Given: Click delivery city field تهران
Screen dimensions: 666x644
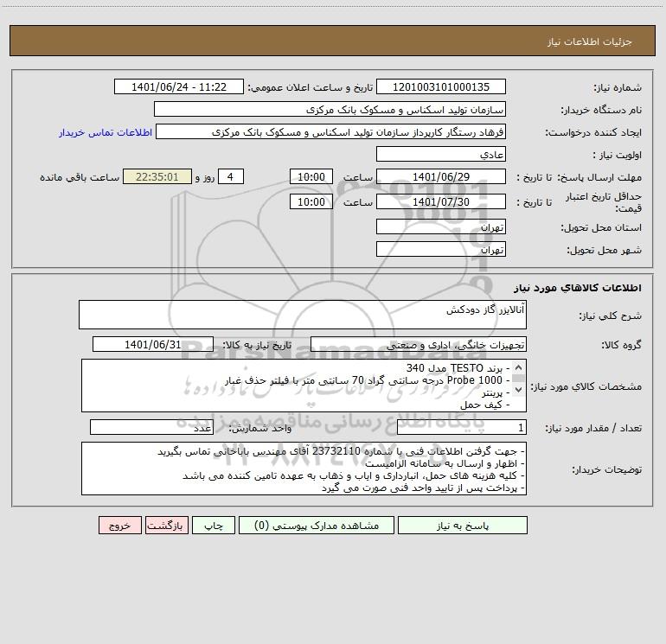Looking at the screenshot, I should (x=441, y=249).
